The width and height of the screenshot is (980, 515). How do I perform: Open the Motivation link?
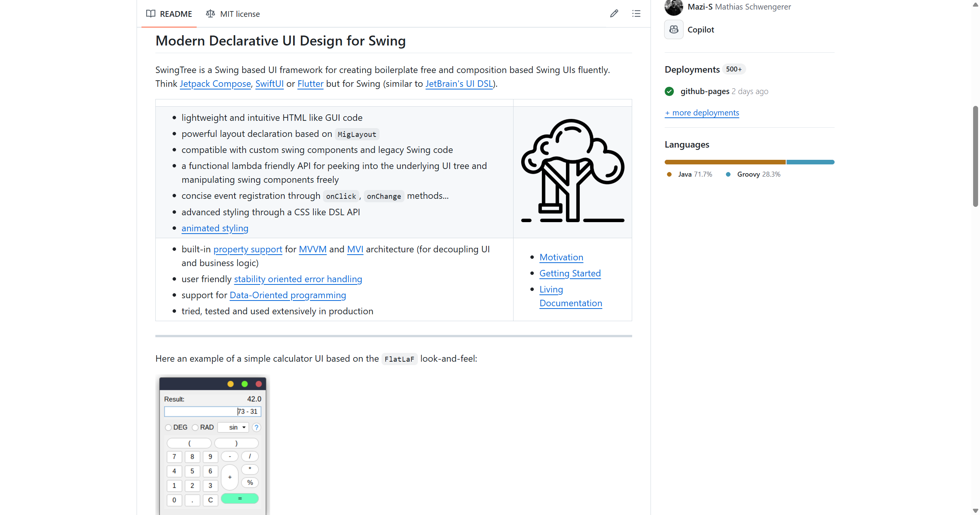tap(561, 257)
